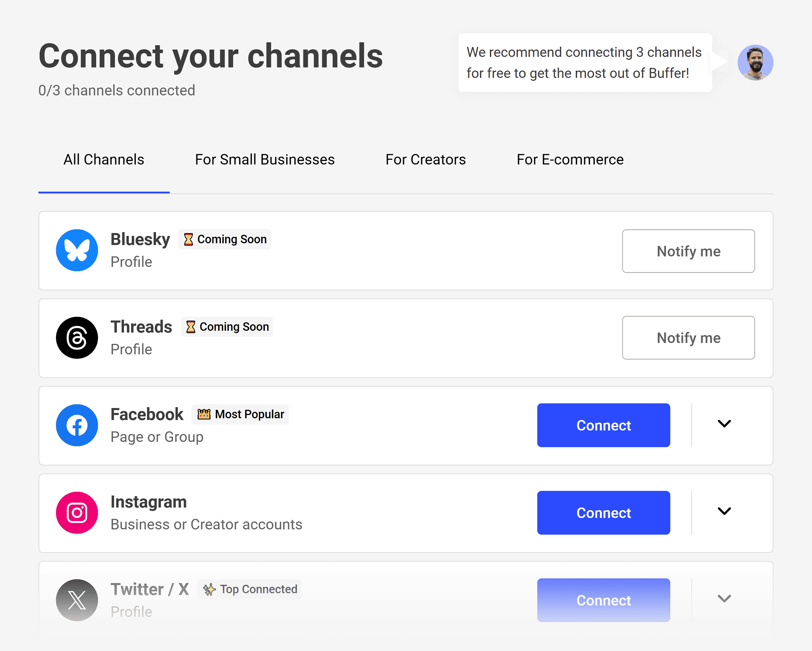Expand Facebook connect options chevron
This screenshot has height=651, width=812.
coord(724,424)
